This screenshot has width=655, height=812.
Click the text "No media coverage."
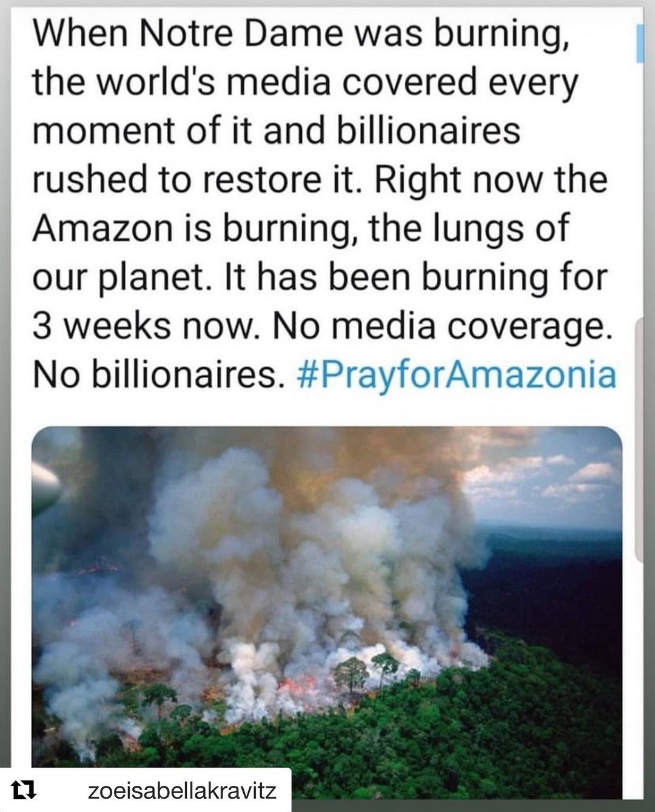click(x=439, y=326)
